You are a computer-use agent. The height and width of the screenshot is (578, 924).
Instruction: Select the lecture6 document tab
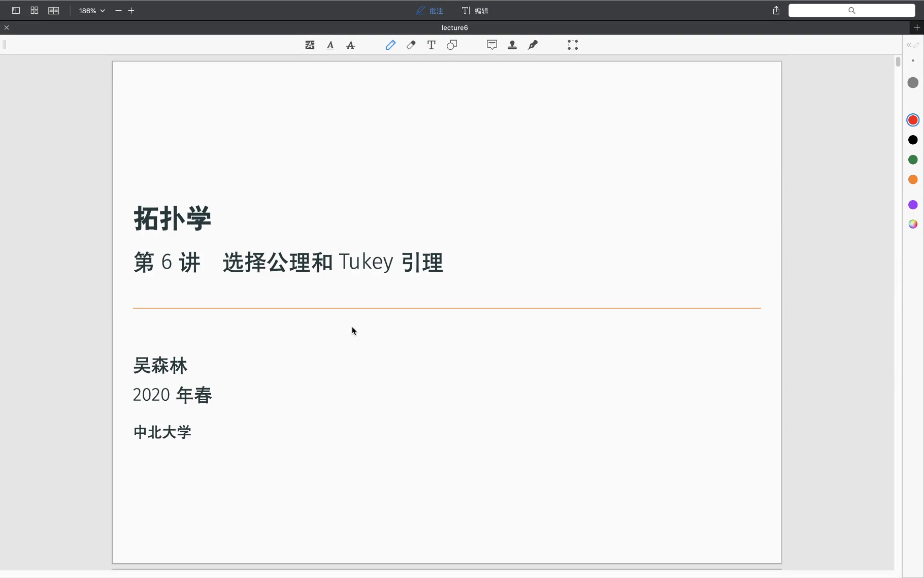point(454,27)
